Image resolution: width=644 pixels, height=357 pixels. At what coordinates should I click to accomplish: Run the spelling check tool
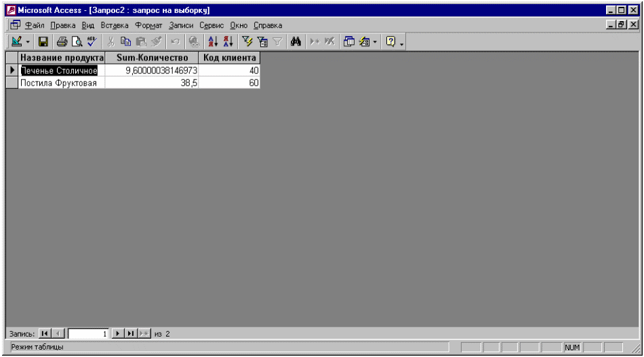[x=92, y=41]
